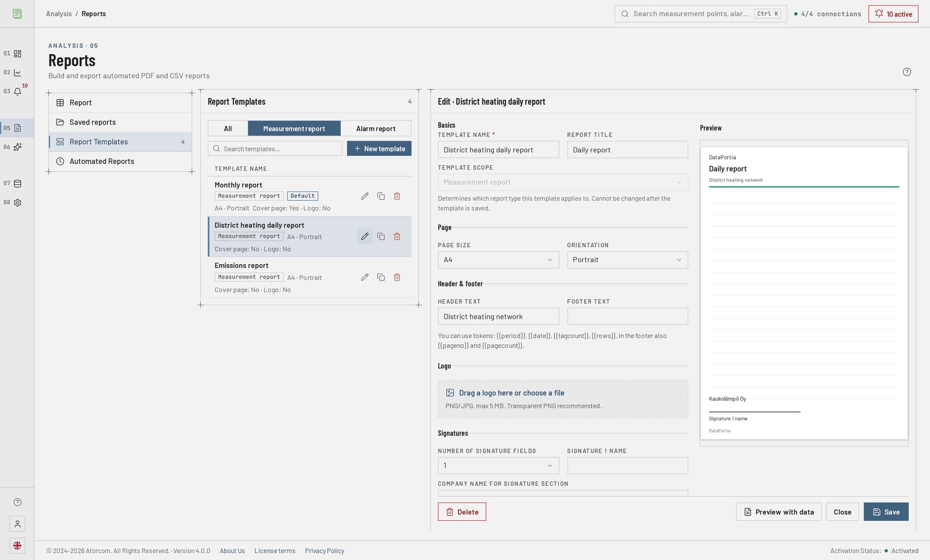Viewport: 930px width, 560px height.
Task: Open the dashboard icon labeled 01 in sidebar
Action: tap(17, 54)
